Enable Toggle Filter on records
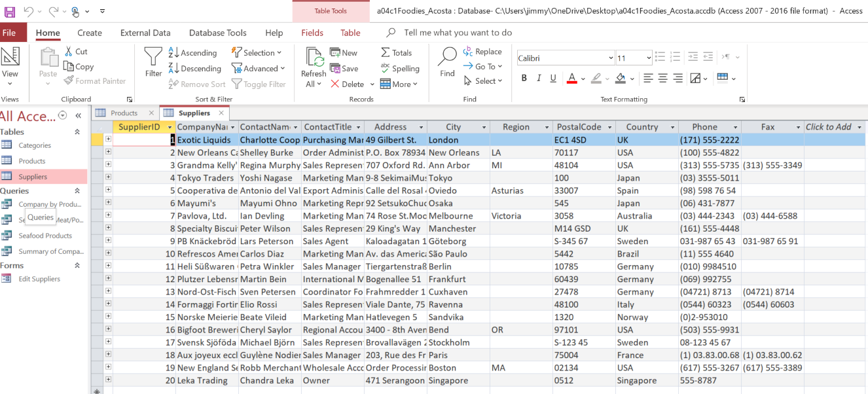Image resolution: width=868 pixels, height=394 pixels. pyautogui.click(x=261, y=84)
